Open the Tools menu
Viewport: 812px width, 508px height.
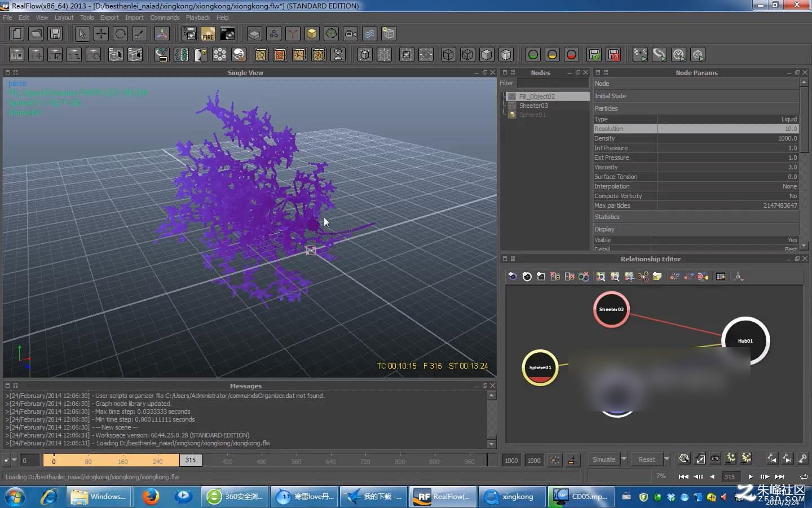click(x=87, y=17)
